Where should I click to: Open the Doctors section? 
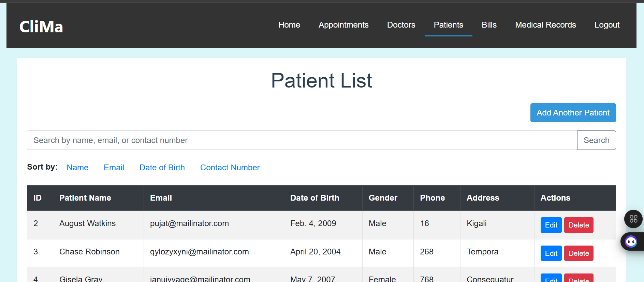pyautogui.click(x=401, y=25)
